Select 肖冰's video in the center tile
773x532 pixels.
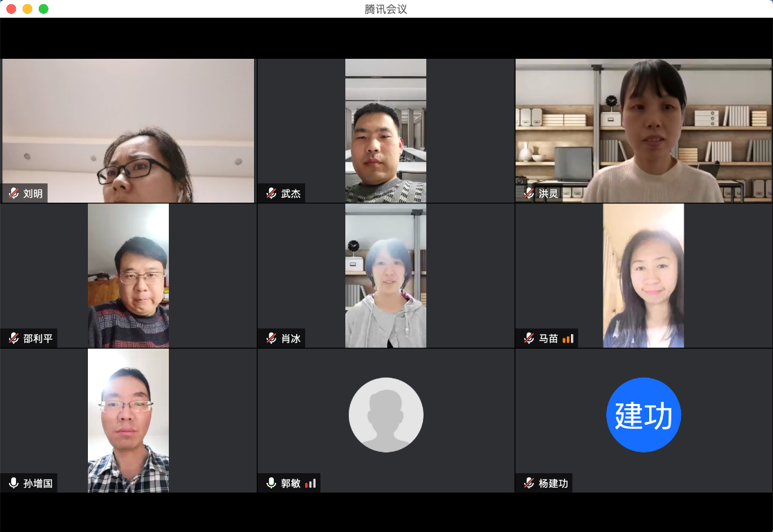pos(385,275)
